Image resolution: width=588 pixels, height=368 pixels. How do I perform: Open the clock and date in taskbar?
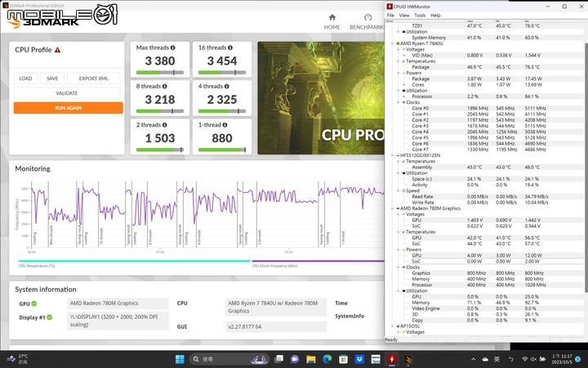[x=562, y=359]
